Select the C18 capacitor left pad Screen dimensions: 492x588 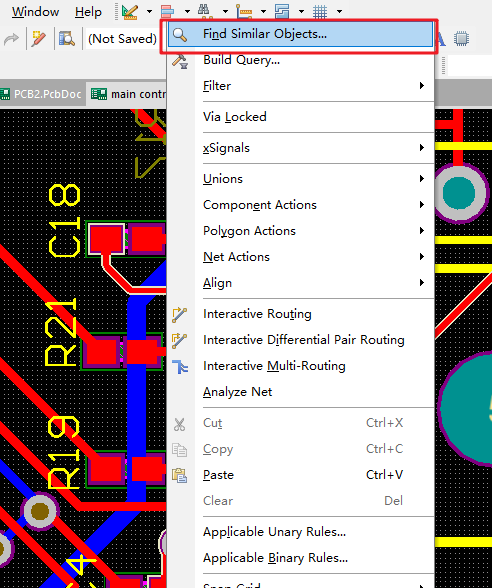coord(106,238)
